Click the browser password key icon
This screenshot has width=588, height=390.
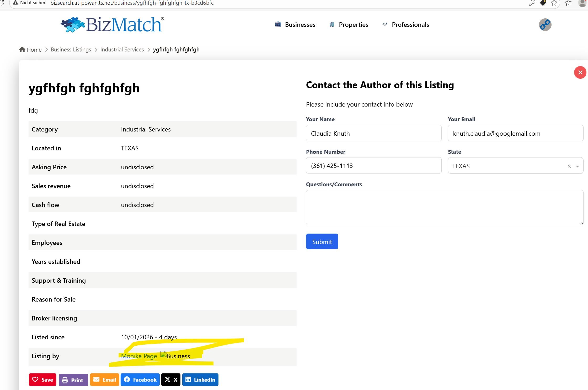tap(532, 3)
